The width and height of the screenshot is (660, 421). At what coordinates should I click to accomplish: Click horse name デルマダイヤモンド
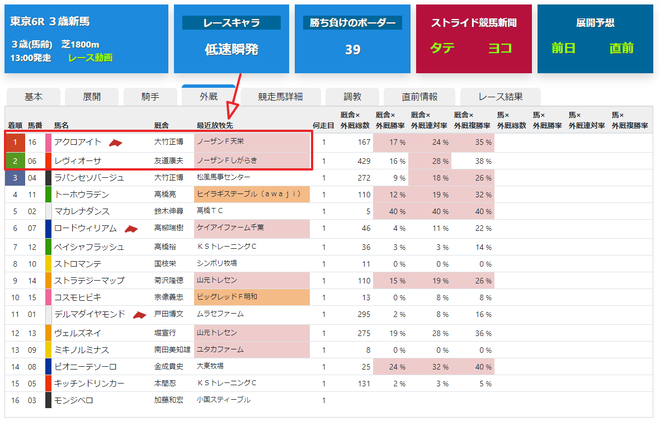tap(90, 314)
